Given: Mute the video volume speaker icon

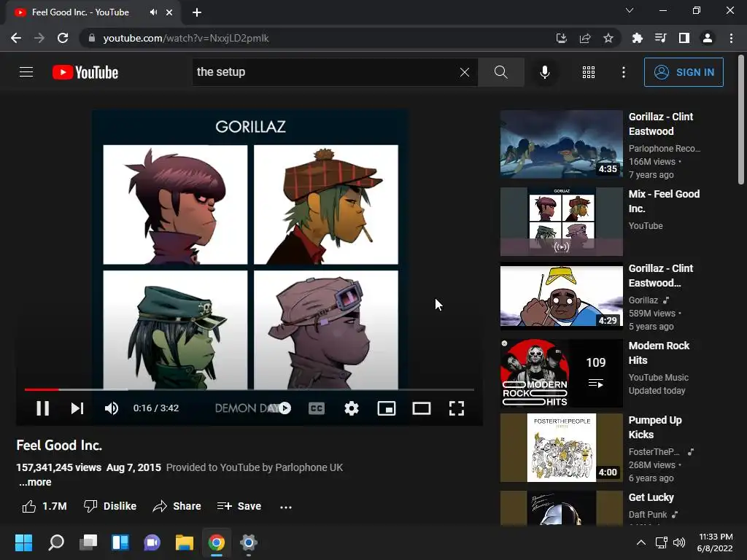Looking at the screenshot, I should (x=112, y=408).
